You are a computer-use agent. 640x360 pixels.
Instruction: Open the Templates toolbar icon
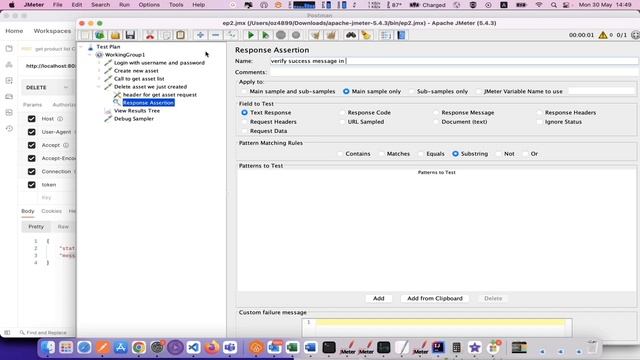pos(100,35)
